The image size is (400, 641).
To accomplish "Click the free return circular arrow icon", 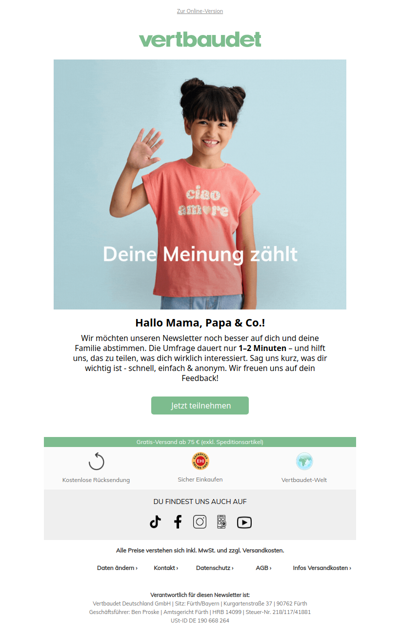I will (x=97, y=462).
